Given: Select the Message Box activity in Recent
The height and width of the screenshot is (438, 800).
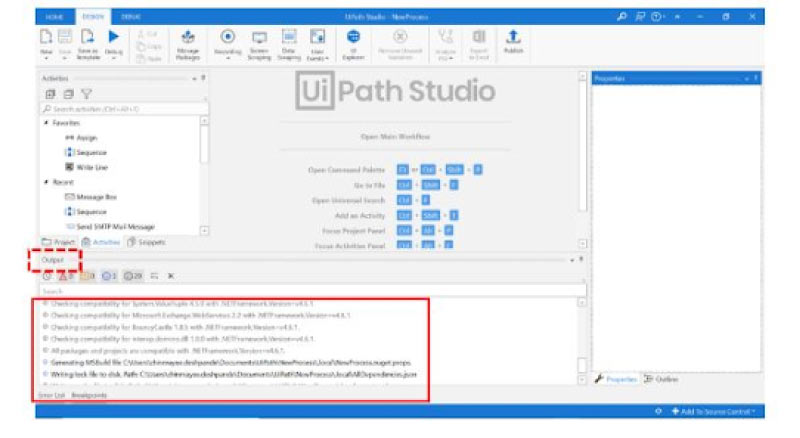Looking at the screenshot, I should coord(91,197).
